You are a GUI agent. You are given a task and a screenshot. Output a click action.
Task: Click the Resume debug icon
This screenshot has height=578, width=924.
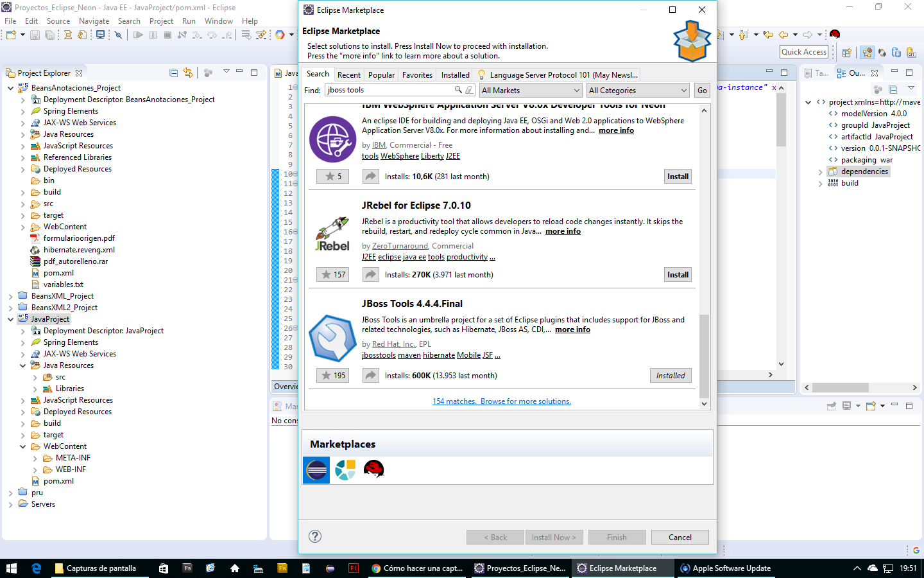138,35
